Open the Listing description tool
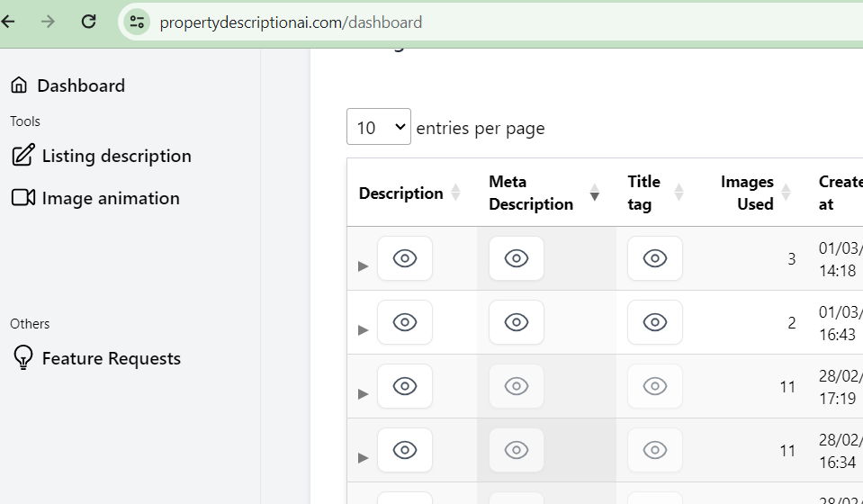This screenshot has height=504, width=863. [x=116, y=156]
